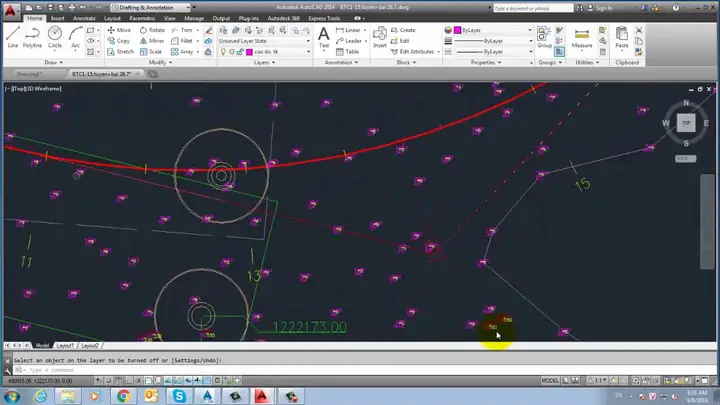Click the Edit block tool
Screen dimensions: 720x405
click(x=400, y=41)
